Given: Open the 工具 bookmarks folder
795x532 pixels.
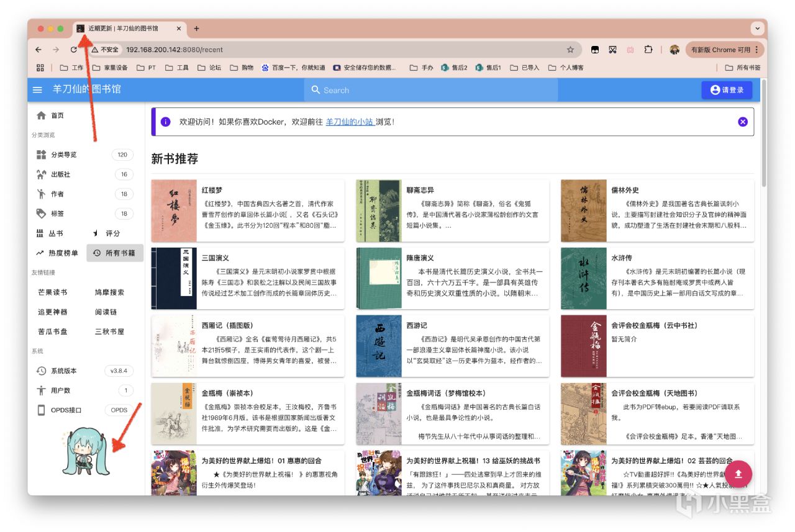Looking at the screenshot, I should click(176, 68).
